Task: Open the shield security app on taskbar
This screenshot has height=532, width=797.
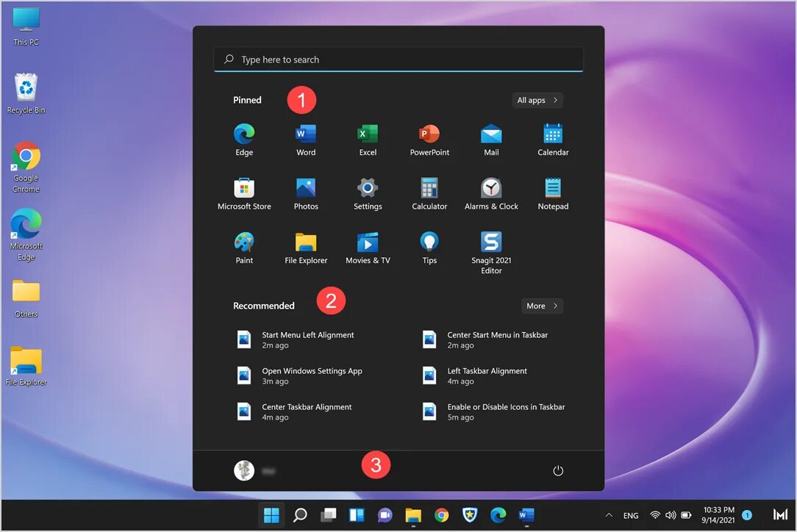Action: 470,515
